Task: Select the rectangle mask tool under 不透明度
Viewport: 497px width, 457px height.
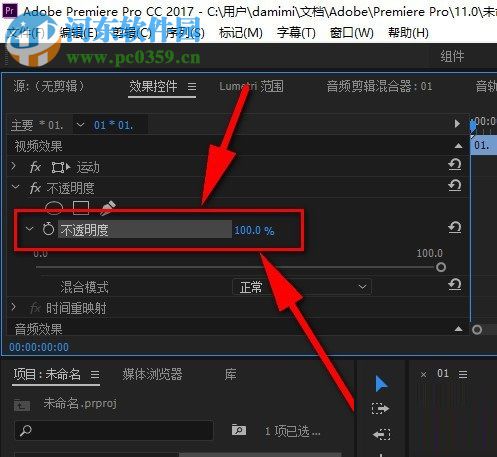Action: click(x=81, y=207)
